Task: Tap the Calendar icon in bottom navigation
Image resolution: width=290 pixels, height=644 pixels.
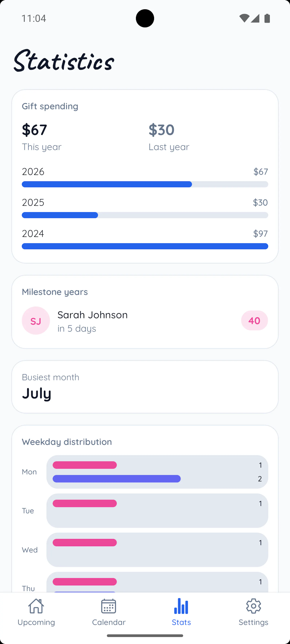Action: [x=109, y=606]
